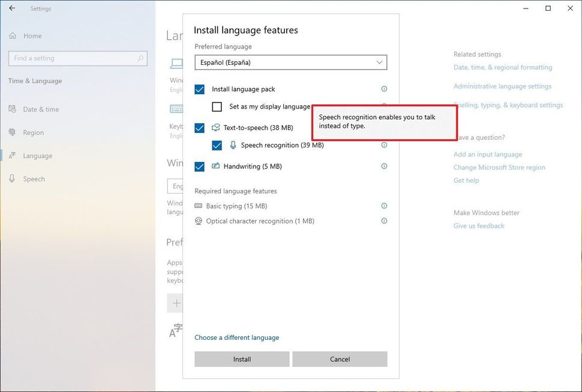The width and height of the screenshot is (582, 392).
Task: Open the Preferred language dropdown
Action: coord(290,62)
